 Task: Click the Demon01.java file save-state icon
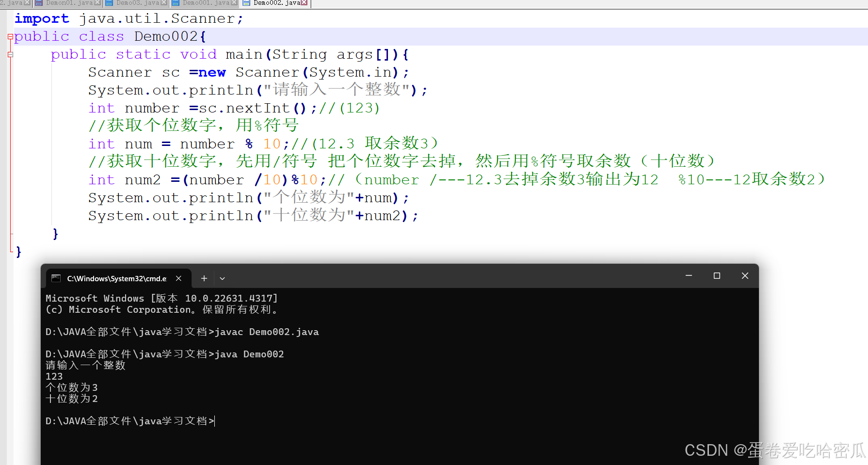pos(39,3)
